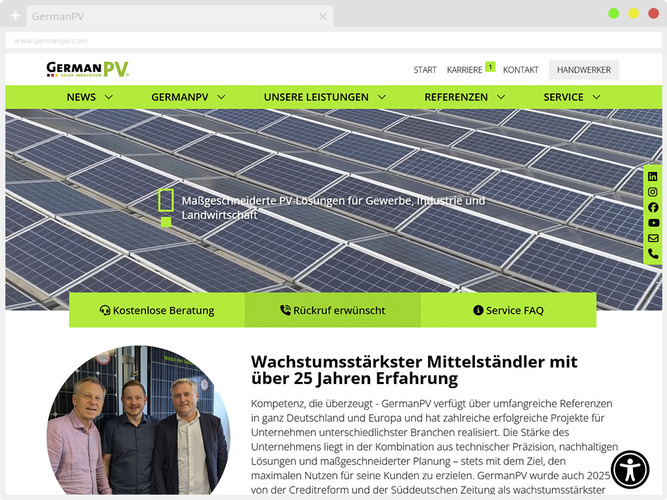The height and width of the screenshot is (500, 667).
Task: Request a callback via Rückruf erwünscht
Action: point(332,310)
